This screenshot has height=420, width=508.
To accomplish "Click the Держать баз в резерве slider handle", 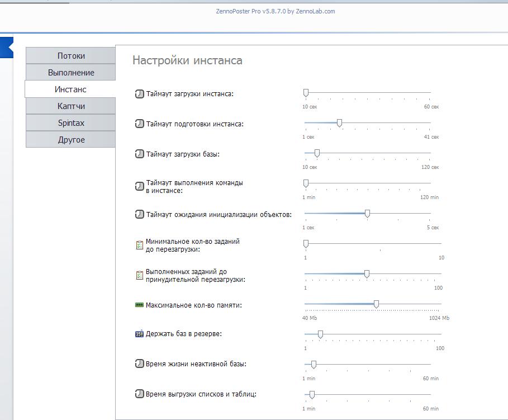I will click(320, 334).
